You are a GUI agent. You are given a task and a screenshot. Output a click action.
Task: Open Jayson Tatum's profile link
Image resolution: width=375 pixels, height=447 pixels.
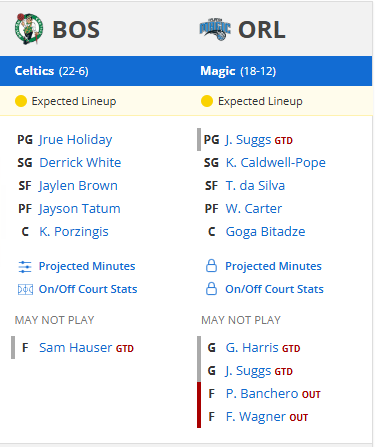point(79,209)
